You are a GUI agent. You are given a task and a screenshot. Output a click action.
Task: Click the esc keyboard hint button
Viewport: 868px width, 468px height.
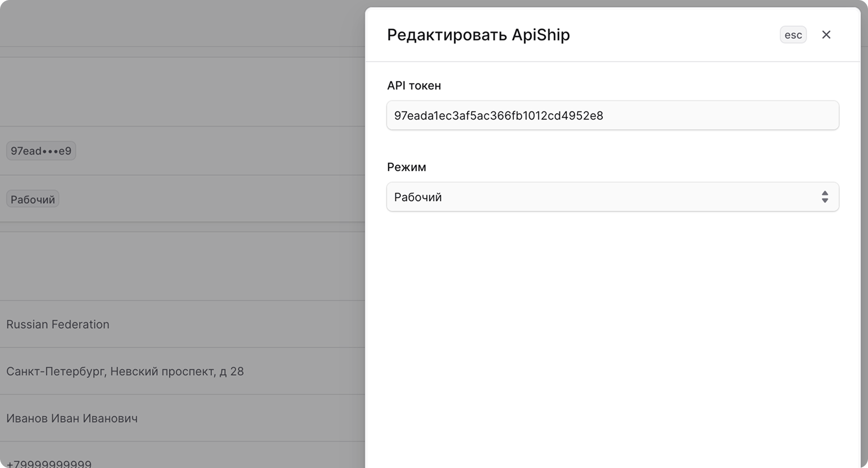tap(793, 34)
